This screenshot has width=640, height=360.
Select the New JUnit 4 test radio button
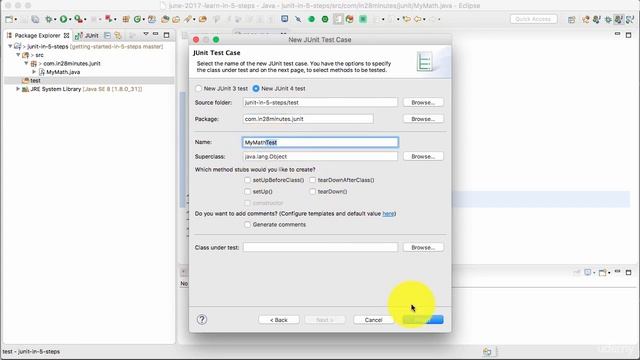[x=256, y=88]
